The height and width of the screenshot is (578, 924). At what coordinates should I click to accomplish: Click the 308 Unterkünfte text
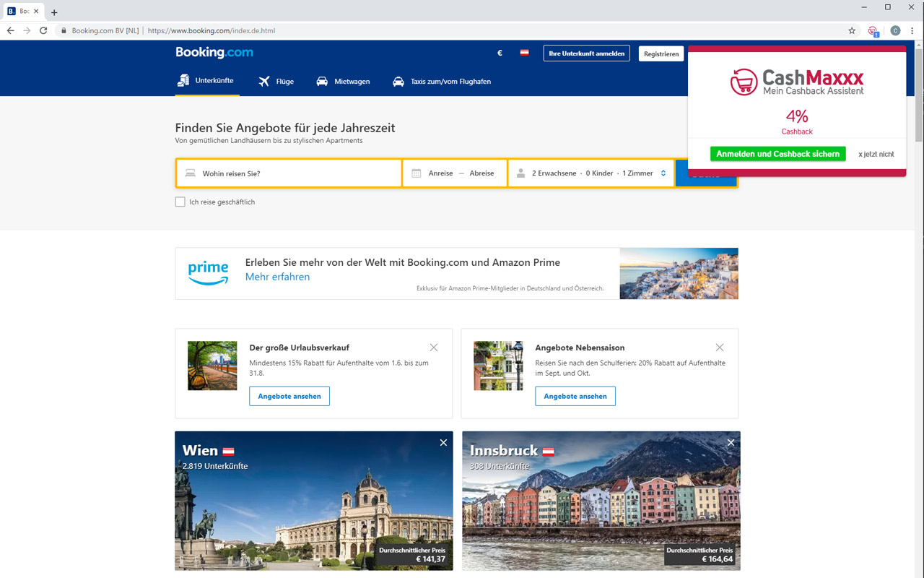[500, 466]
